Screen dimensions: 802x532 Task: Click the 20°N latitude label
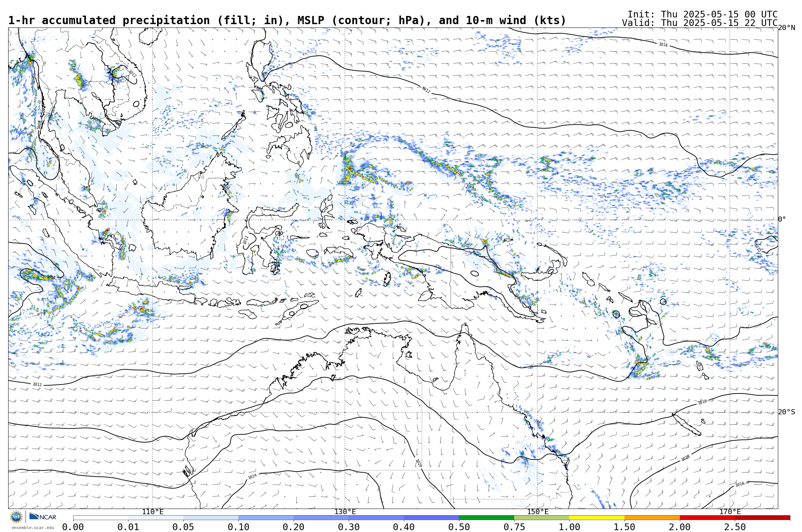coord(786,28)
